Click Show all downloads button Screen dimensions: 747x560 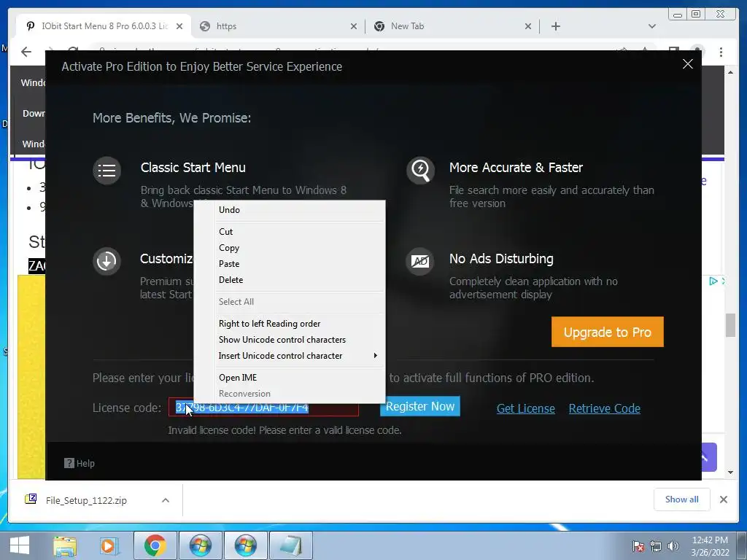point(682,499)
